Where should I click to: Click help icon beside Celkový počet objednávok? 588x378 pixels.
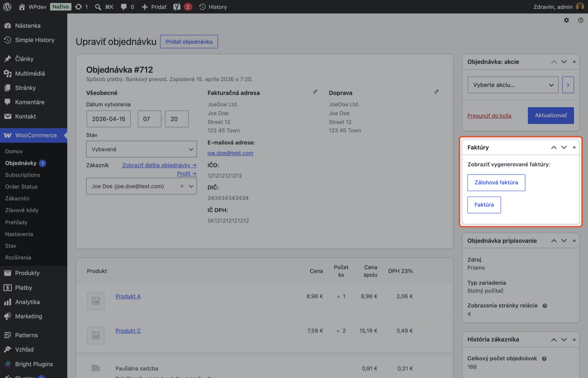click(x=544, y=359)
